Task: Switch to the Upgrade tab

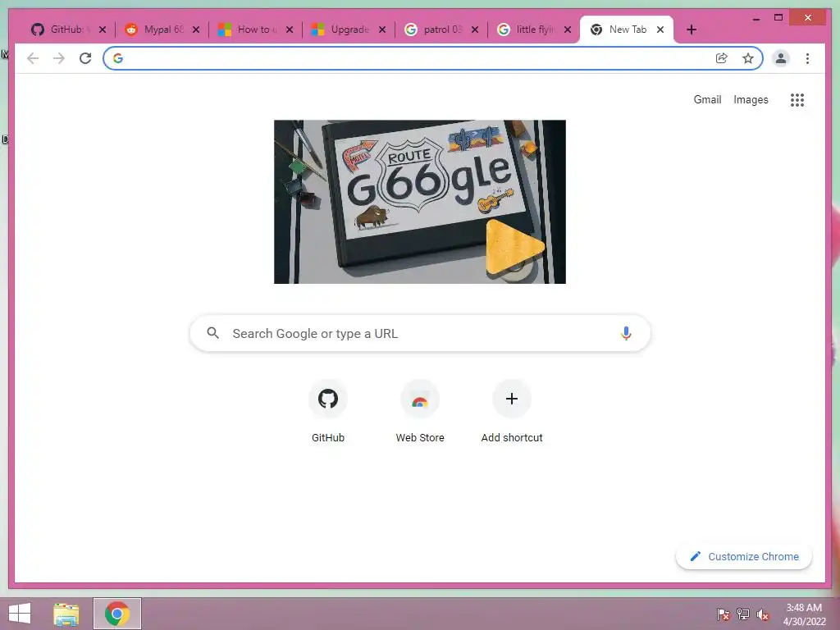Action: [x=347, y=30]
